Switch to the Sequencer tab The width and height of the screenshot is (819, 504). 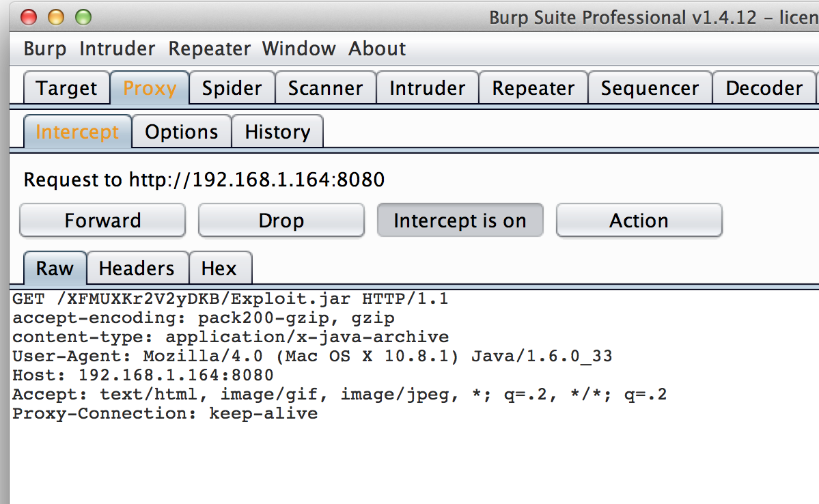click(x=650, y=89)
